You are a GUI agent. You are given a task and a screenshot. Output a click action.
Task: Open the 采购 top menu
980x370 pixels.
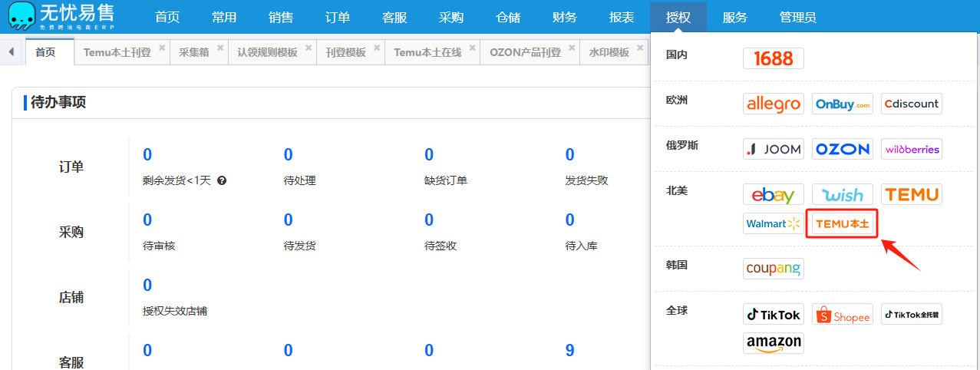tap(451, 17)
